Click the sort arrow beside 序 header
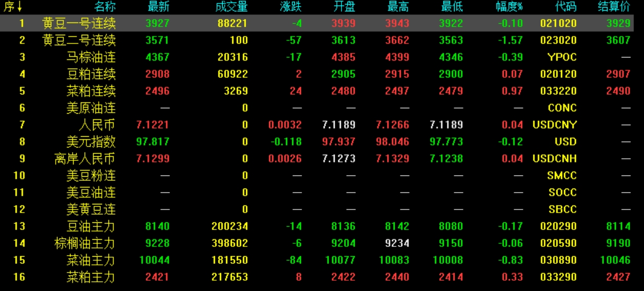 click(x=19, y=7)
